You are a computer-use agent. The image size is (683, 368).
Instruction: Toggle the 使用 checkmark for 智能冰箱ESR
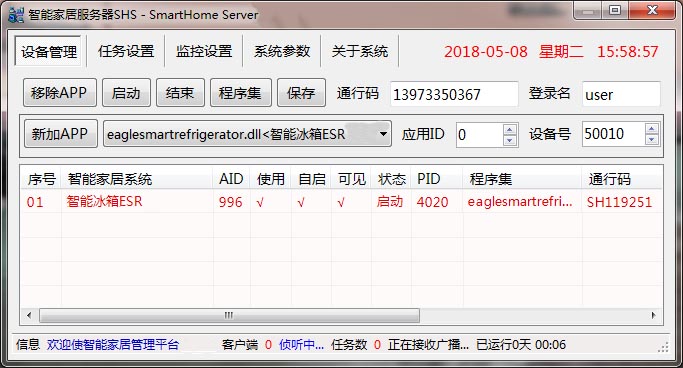pos(260,202)
